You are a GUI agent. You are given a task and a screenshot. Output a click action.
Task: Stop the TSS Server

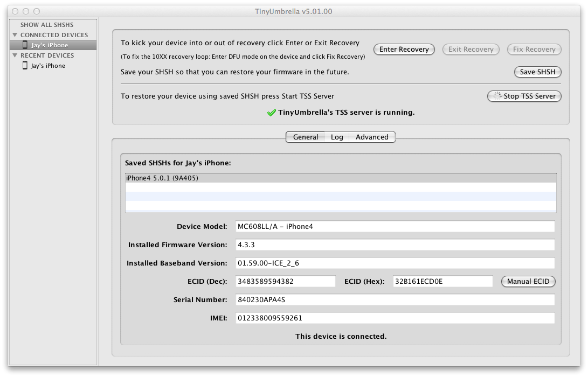pyautogui.click(x=524, y=96)
